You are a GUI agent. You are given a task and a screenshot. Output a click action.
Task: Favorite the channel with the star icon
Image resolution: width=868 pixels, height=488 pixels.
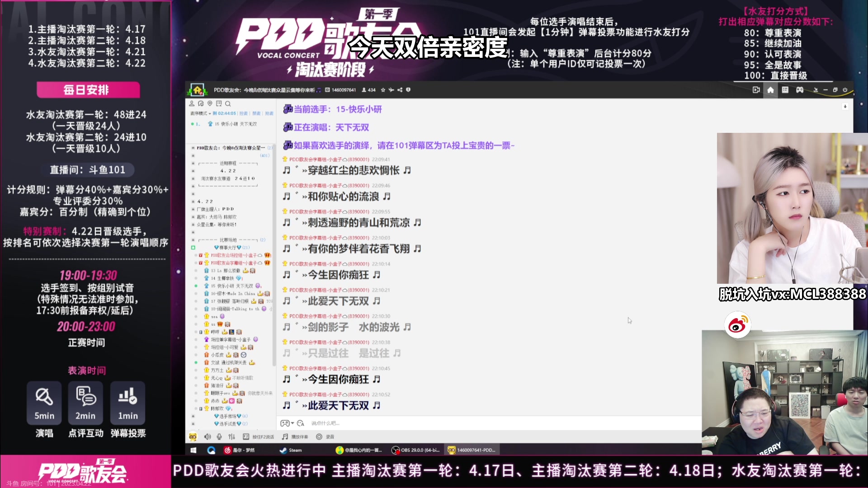point(383,90)
